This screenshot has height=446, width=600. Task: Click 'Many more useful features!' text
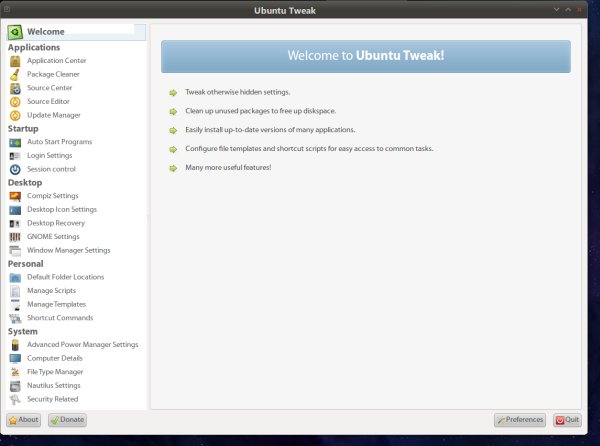228,168
